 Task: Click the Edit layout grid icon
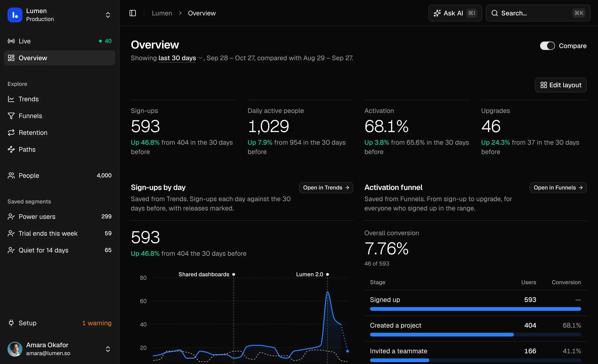[544, 85]
